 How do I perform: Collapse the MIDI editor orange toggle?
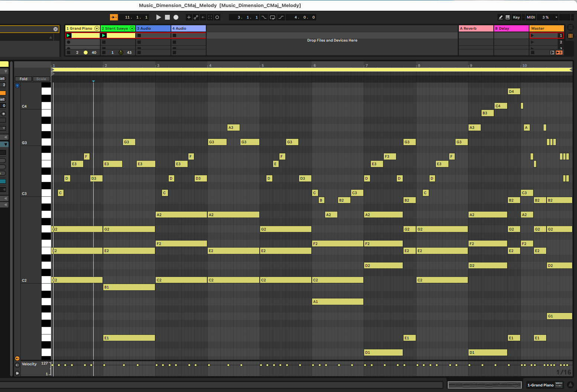[x=17, y=358]
